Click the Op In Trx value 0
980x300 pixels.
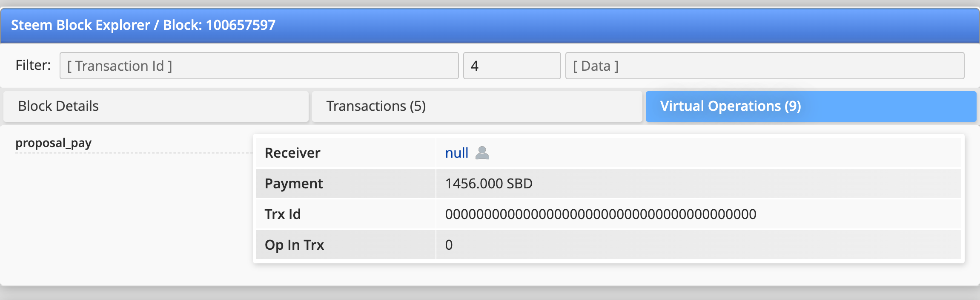click(449, 245)
